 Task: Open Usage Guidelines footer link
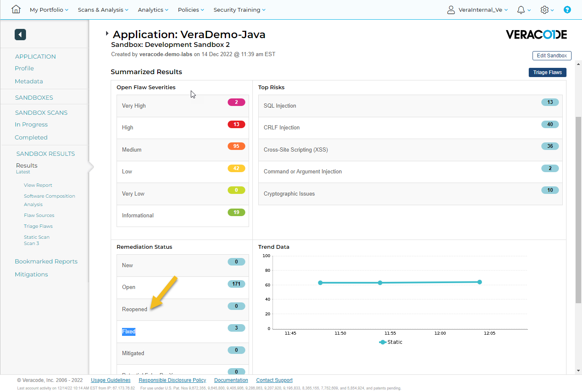(111, 380)
